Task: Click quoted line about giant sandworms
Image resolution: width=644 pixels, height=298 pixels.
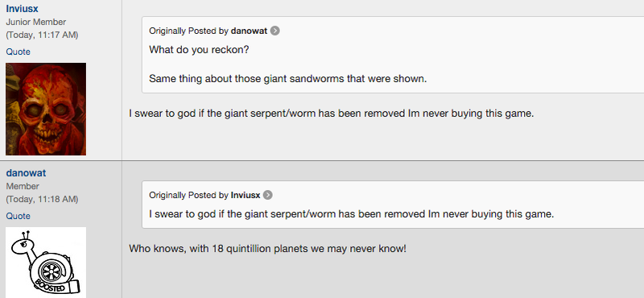Action: tap(288, 78)
